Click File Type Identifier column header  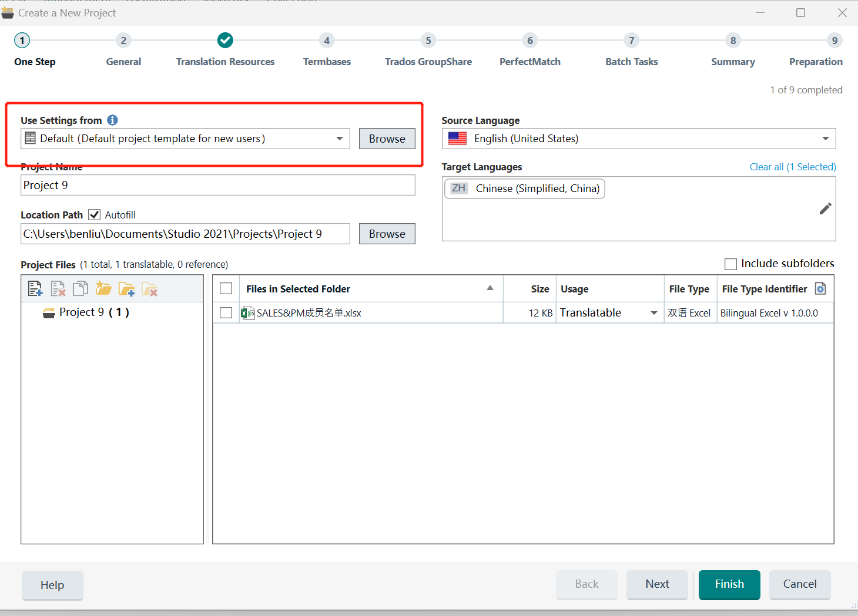(x=765, y=289)
